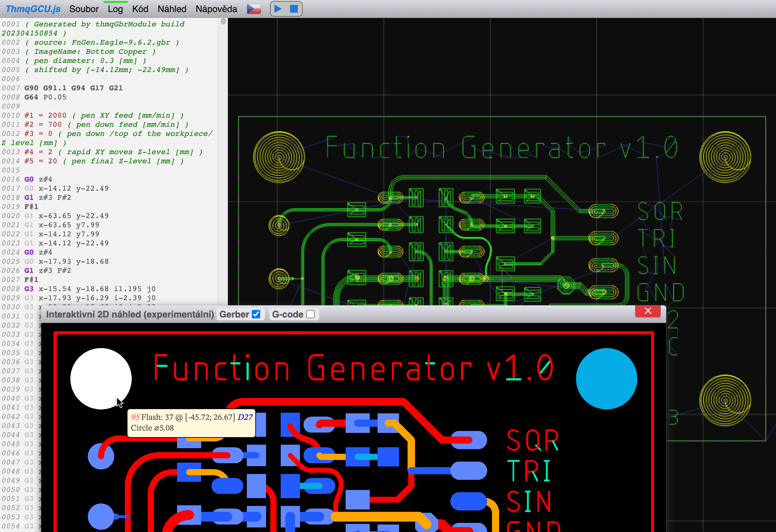
Task: Click the light blue circle pad
Action: pyautogui.click(x=606, y=378)
